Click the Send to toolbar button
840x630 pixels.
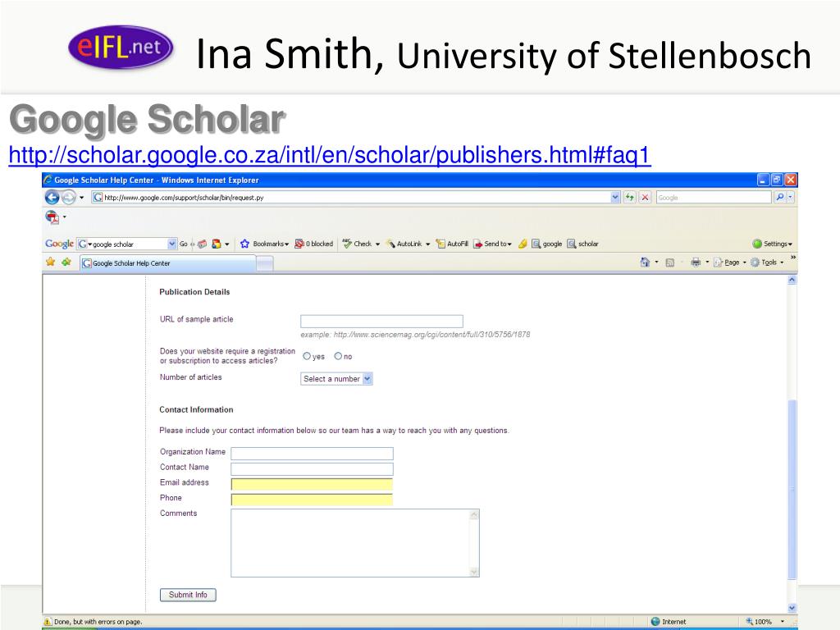492,244
